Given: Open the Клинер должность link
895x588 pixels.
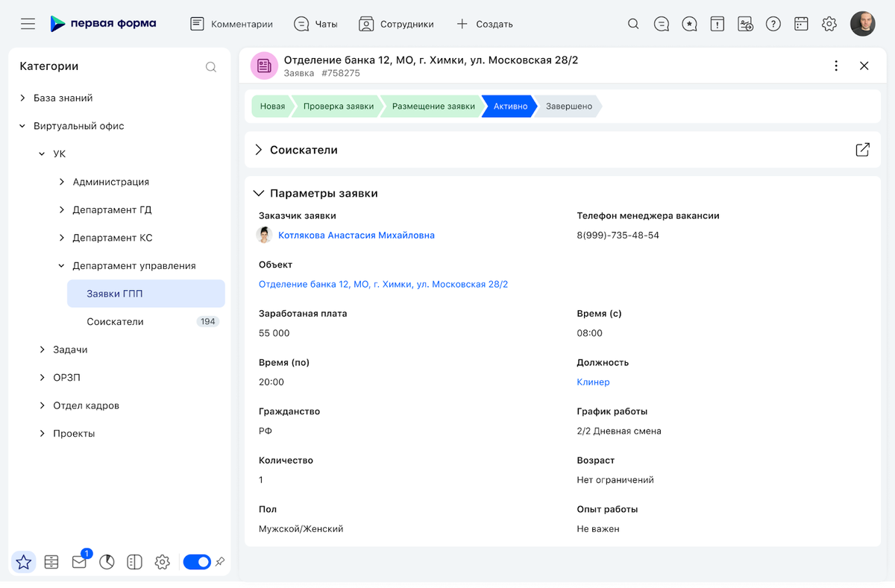Looking at the screenshot, I should [593, 382].
